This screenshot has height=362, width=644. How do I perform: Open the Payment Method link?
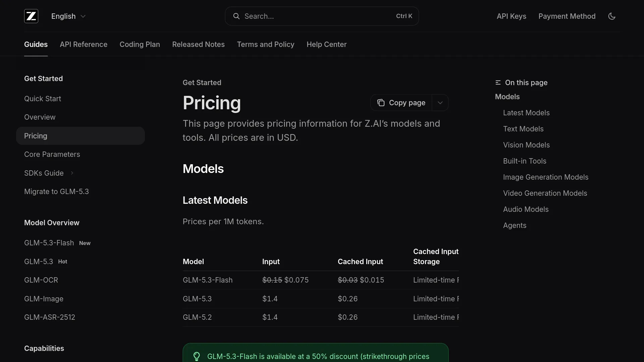point(567,16)
